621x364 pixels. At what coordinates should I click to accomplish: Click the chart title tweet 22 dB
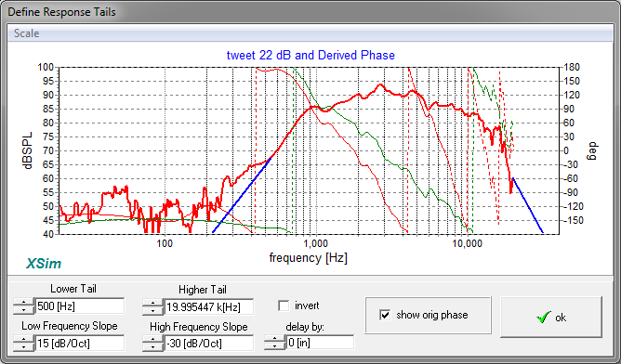pyautogui.click(x=310, y=55)
